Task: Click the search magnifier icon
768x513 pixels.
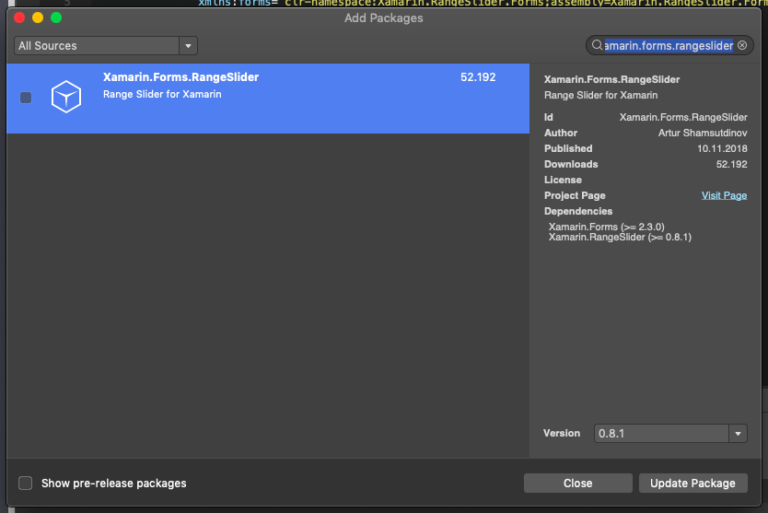Action: tap(597, 46)
